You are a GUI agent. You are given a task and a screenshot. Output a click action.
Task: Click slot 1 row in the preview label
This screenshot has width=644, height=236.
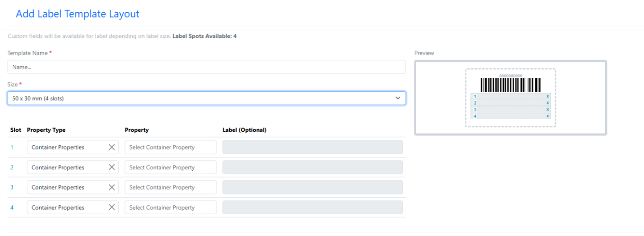click(510, 96)
